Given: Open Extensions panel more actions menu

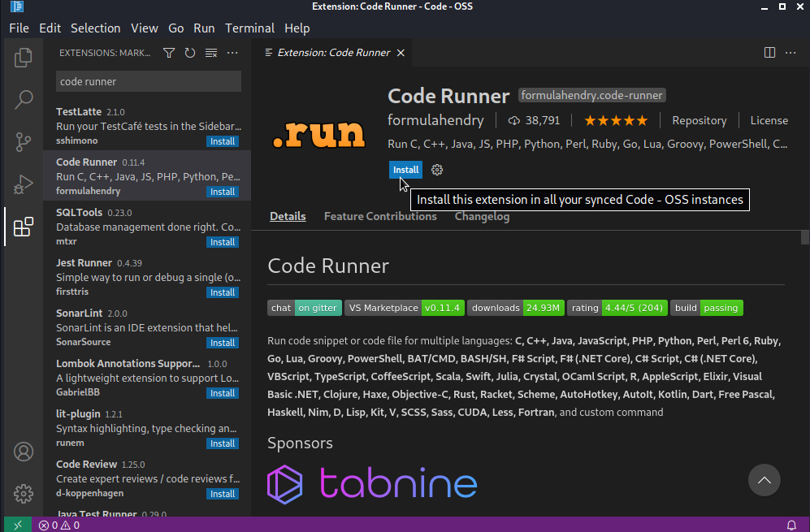Looking at the screenshot, I should pos(232,53).
